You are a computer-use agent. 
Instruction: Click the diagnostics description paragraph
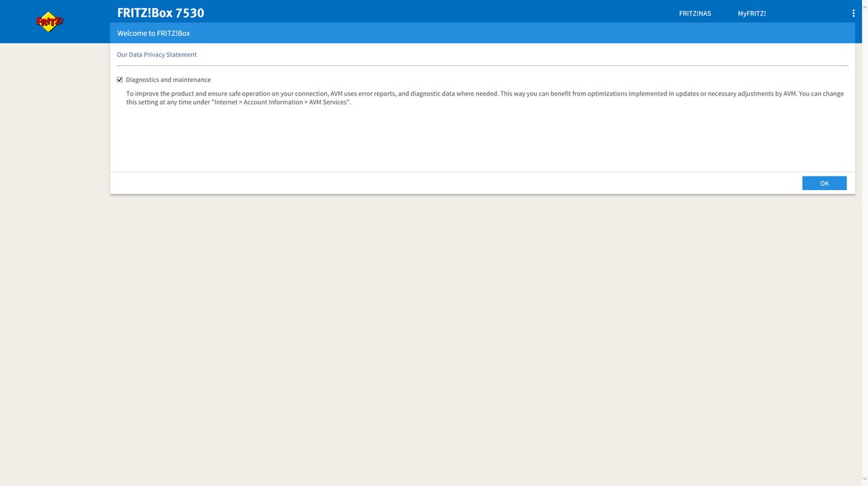485,98
